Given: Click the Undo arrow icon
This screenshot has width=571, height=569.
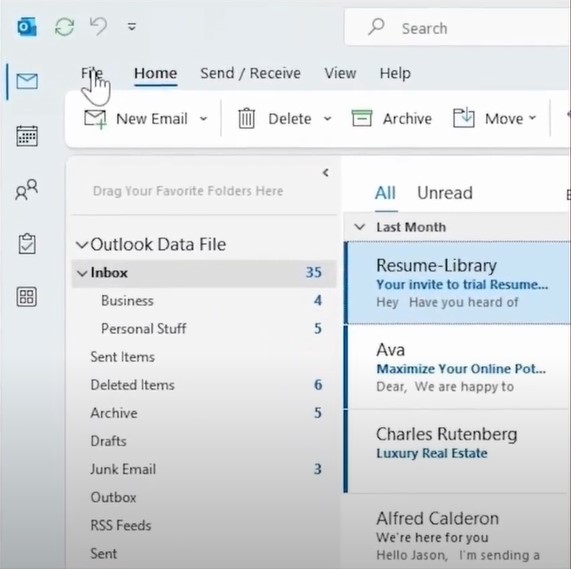Looking at the screenshot, I should pyautogui.click(x=98, y=26).
